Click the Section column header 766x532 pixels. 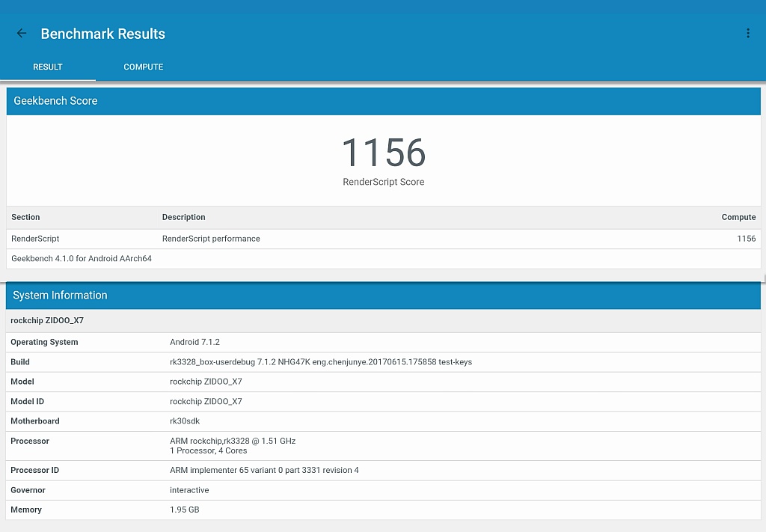(25, 217)
